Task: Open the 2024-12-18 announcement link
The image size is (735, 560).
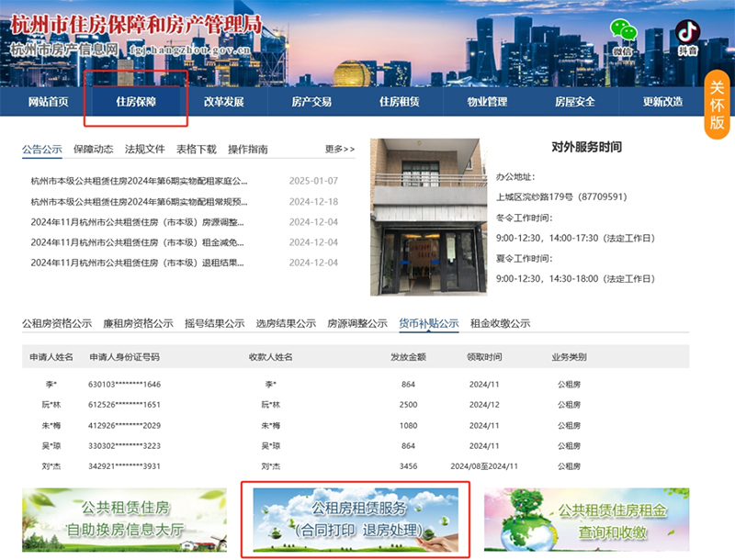Action: point(139,202)
